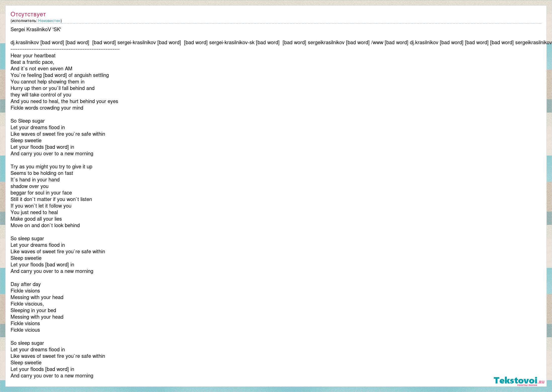Click the line 'Fickle words crowding your mind'
Viewport: 552px width, 392px height.
click(47, 108)
